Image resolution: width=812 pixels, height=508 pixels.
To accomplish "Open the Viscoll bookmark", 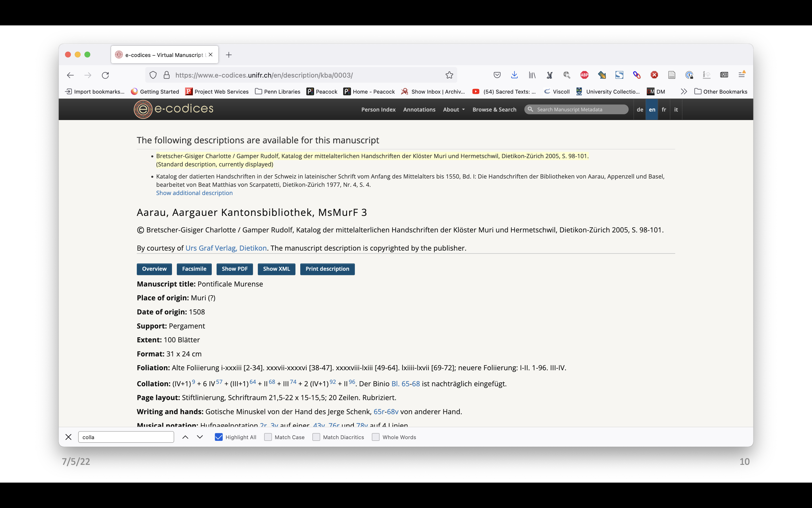I will point(557,92).
